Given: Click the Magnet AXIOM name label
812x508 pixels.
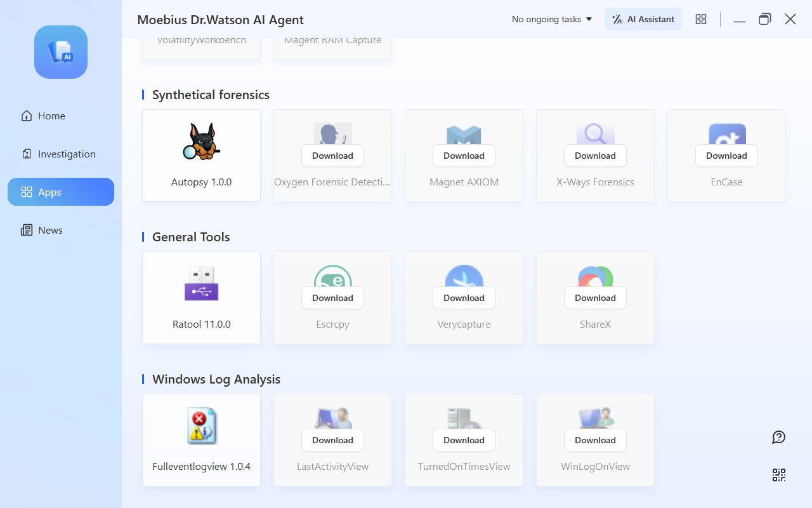Looking at the screenshot, I should 464,182.
